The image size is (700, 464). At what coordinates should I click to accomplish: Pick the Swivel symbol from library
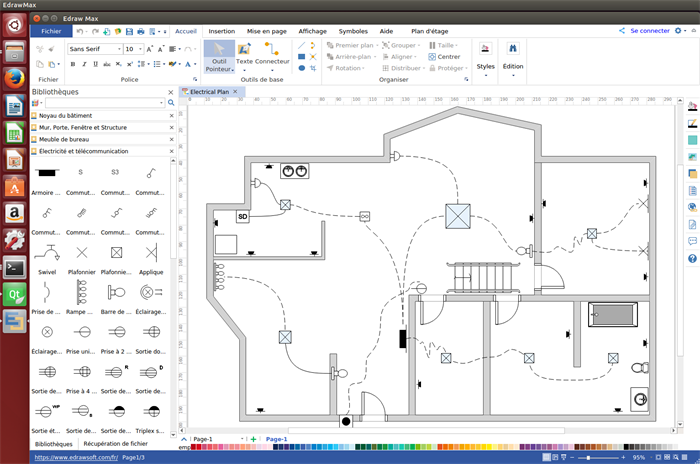[47, 253]
